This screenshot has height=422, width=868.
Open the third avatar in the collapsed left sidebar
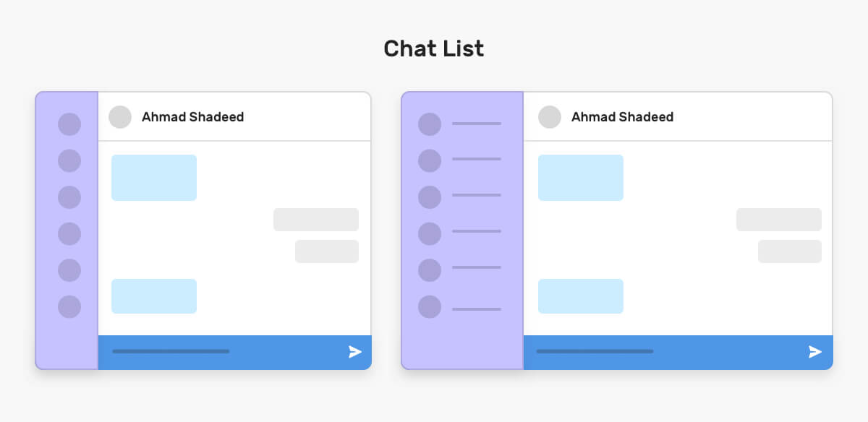coord(69,197)
